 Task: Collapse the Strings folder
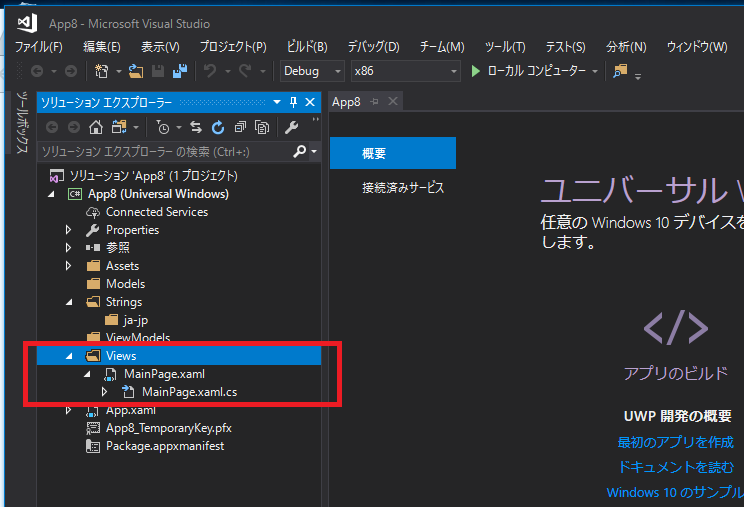tap(69, 302)
